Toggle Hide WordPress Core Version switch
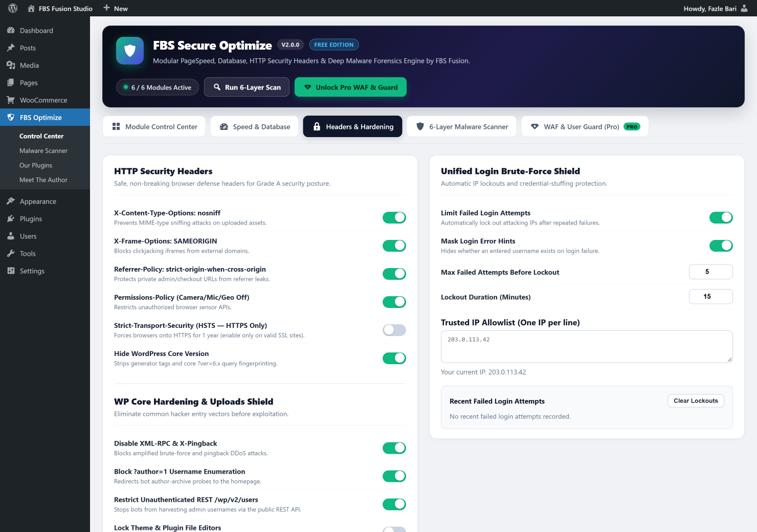The image size is (757, 532). pyautogui.click(x=394, y=358)
